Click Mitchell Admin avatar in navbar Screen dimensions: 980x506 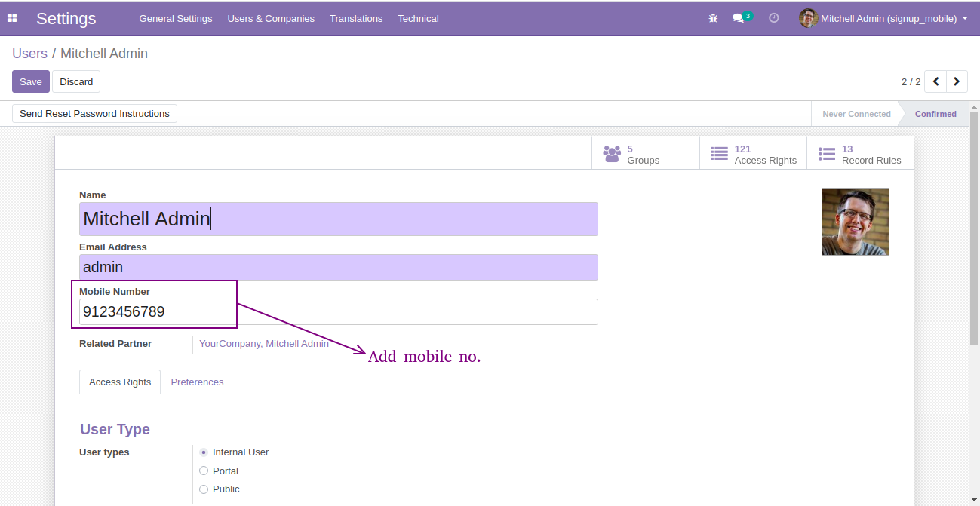[808, 18]
